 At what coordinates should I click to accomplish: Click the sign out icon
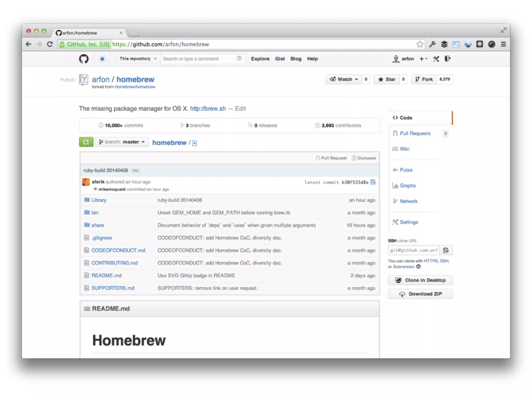tap(447, 59)
